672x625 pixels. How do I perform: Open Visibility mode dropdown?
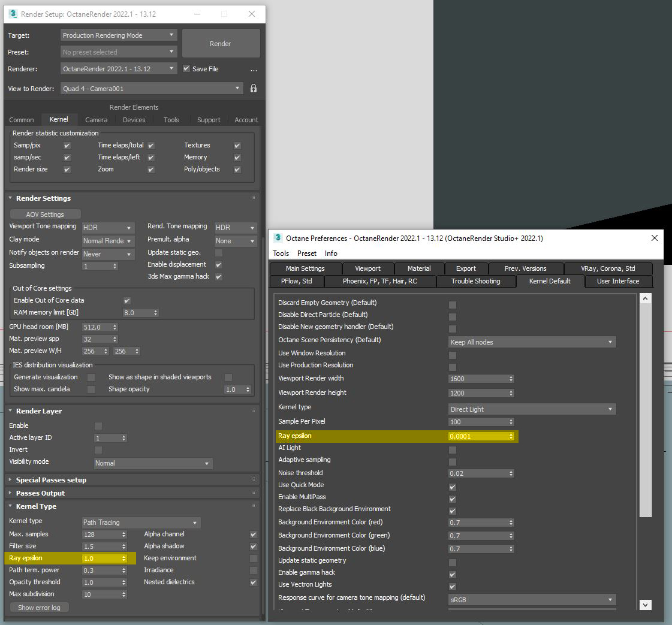click(x=153, y=463)
